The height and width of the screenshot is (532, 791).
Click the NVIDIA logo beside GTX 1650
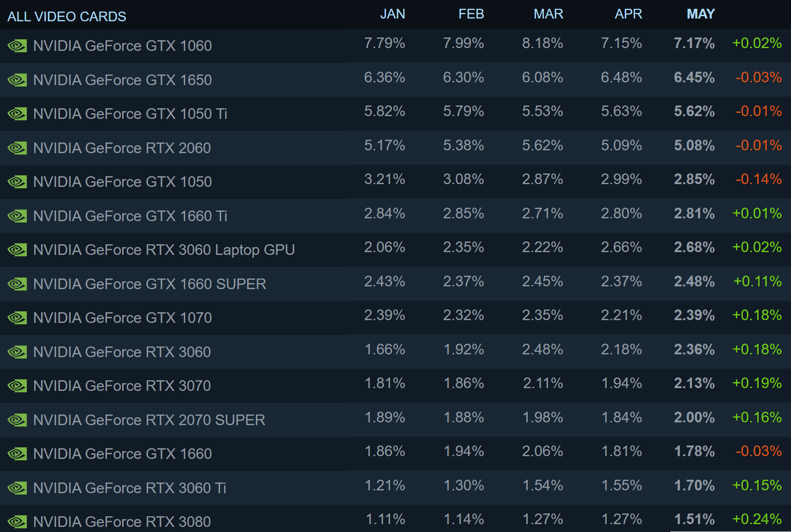tap(17, 80)
